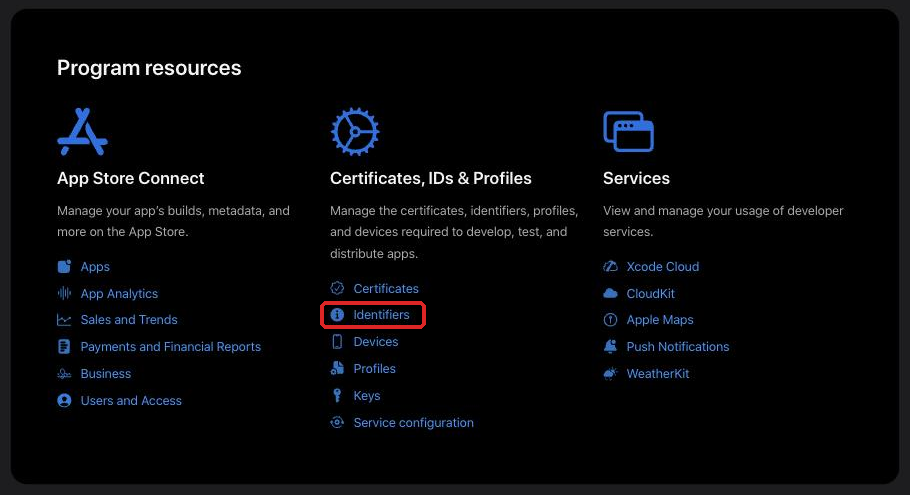Image resolution: width=910 pixels, height=495 pixels.
Task: Click the Users and Access person icon
Action: 64,400
